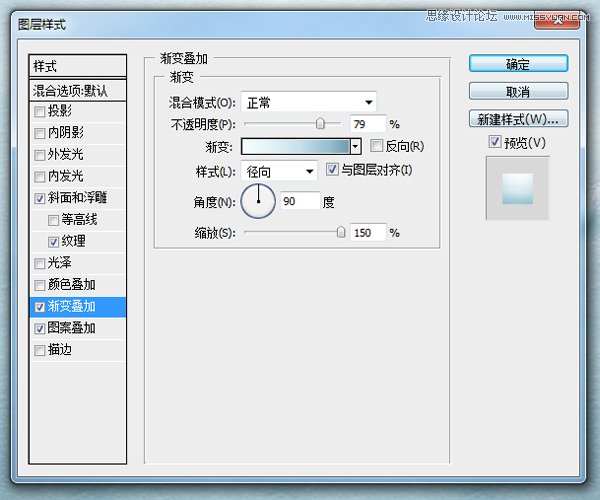Click the angle value field showing 90
The height and width of the screenshot is (500, 600).
point(300,201)
